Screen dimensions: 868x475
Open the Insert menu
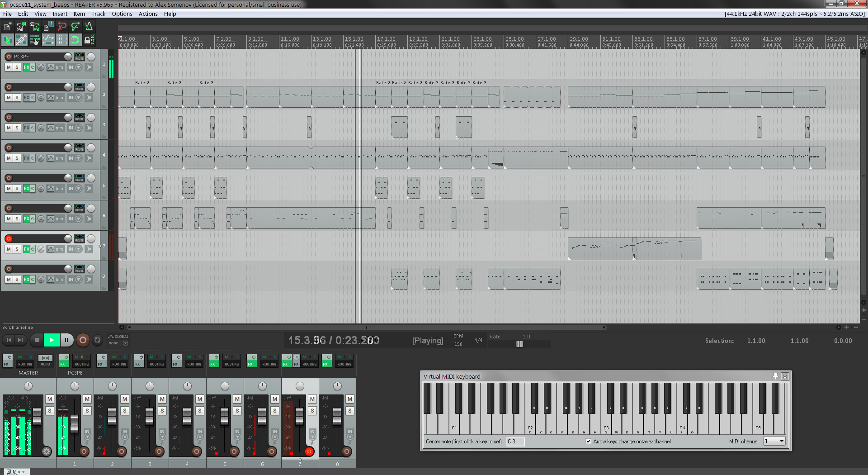pos(60,14)
